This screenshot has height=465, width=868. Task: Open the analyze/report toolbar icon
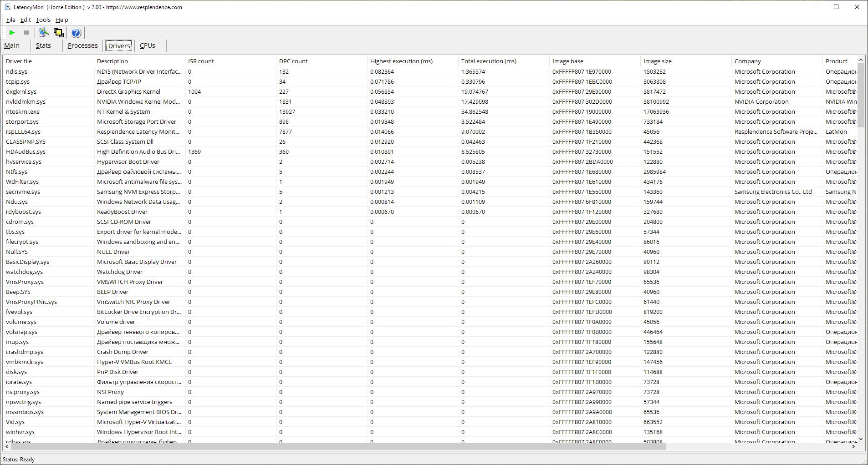tap(44, 32)
